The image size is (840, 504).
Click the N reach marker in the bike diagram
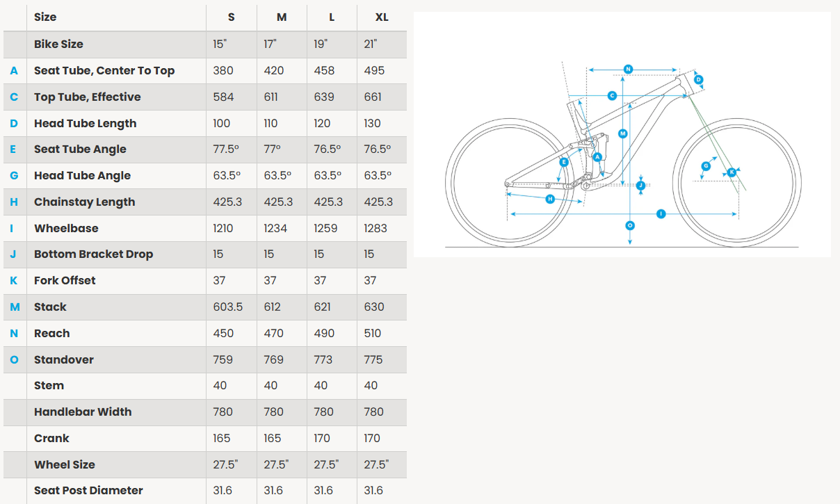(628, 69)
